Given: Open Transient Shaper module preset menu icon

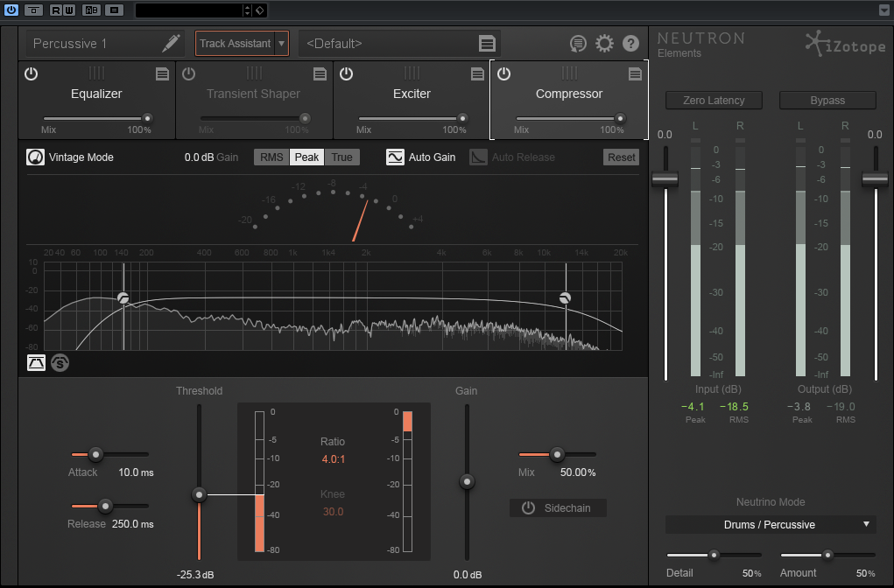Looking at the screenshot, I should pyautogui.click(x=320, y=73).
